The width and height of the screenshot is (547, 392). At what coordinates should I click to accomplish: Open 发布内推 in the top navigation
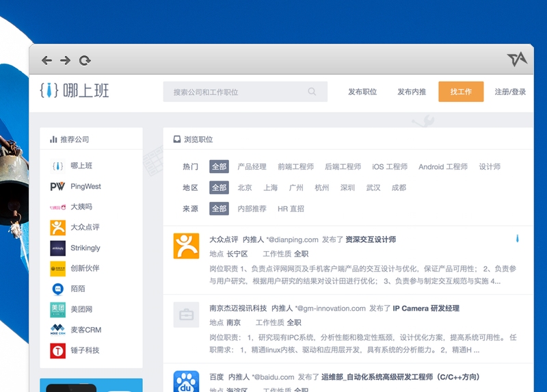pyautogui.click(x=412, y=92)
